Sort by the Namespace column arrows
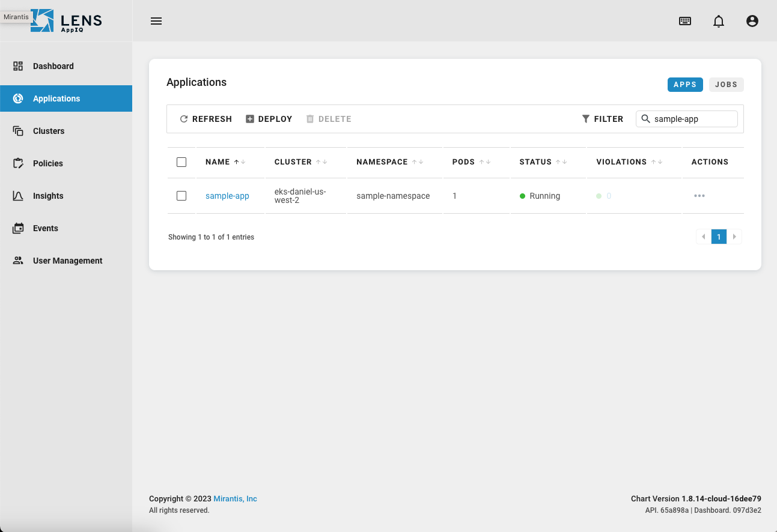This screenshot has width=777, height=532. 418,162
